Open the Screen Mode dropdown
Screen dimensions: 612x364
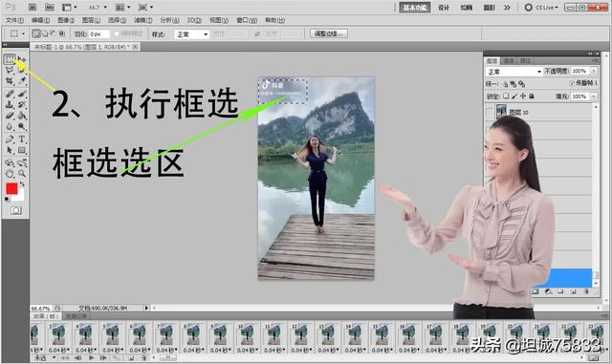tap(145, 7)
